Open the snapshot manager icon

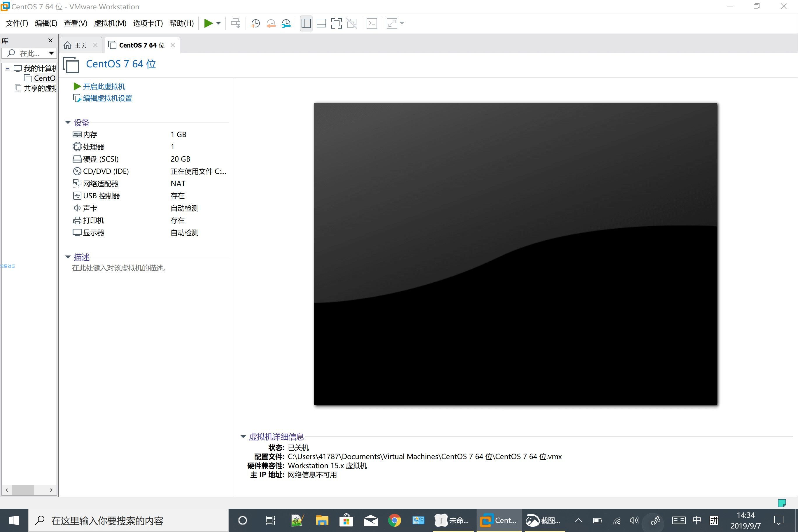[286, 23]
